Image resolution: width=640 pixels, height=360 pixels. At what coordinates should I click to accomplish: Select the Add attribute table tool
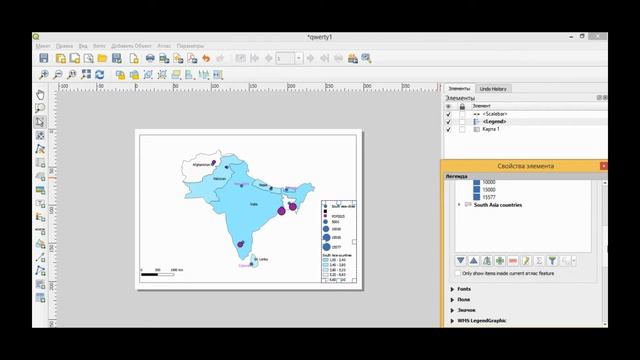pyautogui.click(x=40, y=298)
